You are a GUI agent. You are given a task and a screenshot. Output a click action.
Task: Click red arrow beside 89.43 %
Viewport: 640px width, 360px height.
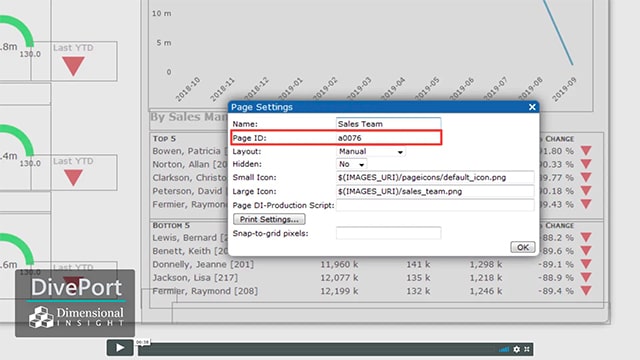coord(586,204)
